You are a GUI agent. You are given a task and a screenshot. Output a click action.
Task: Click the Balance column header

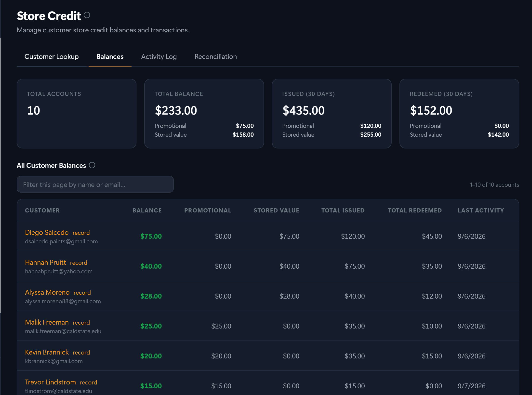coord(147,210)
